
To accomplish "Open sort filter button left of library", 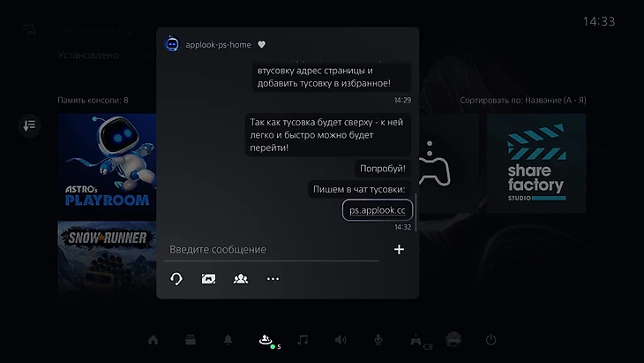I will coord(30,125).
